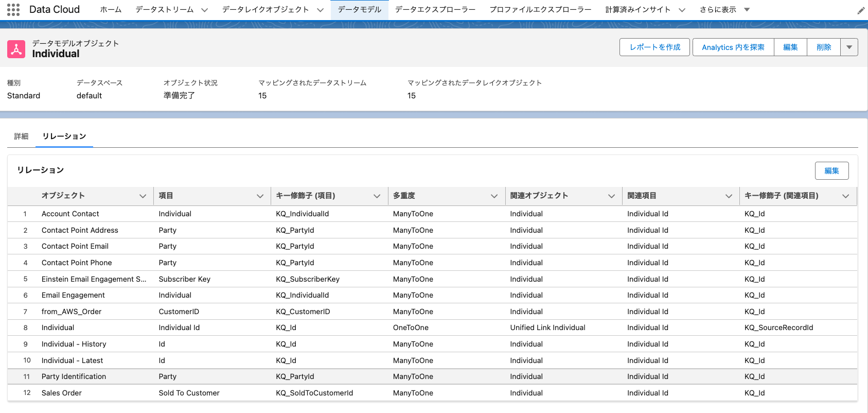This screenshot has height=413, width=868.
Task: Open the 項目 column header menu chevron
Action: point(260,196)
